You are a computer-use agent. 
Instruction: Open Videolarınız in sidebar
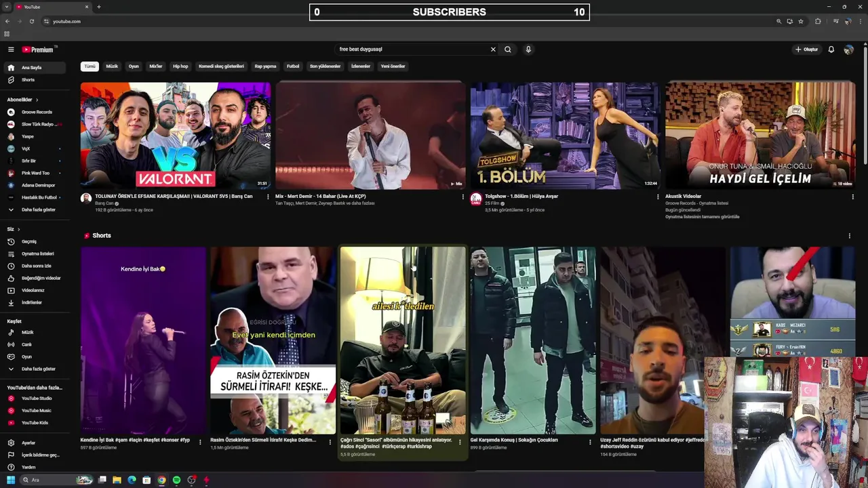34,290
